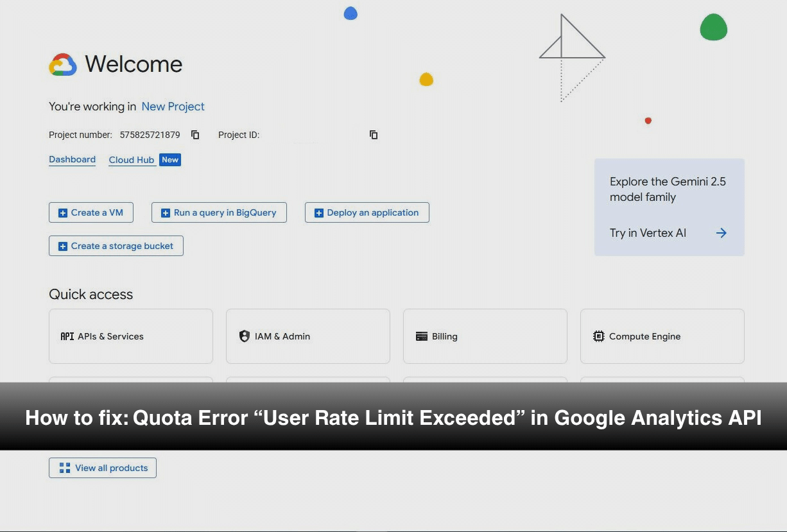Click the Billing card icon
Screen dimensions: 787x532
click(x=422, y=336)
